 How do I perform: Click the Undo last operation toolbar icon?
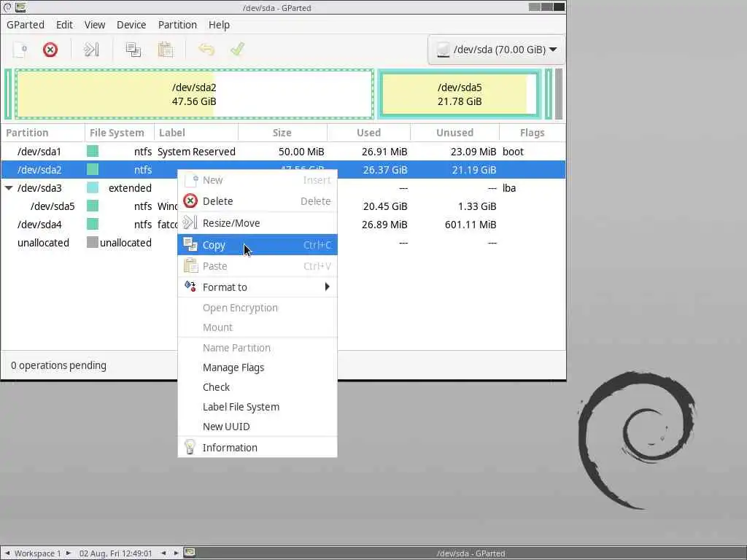coord(206,50)
